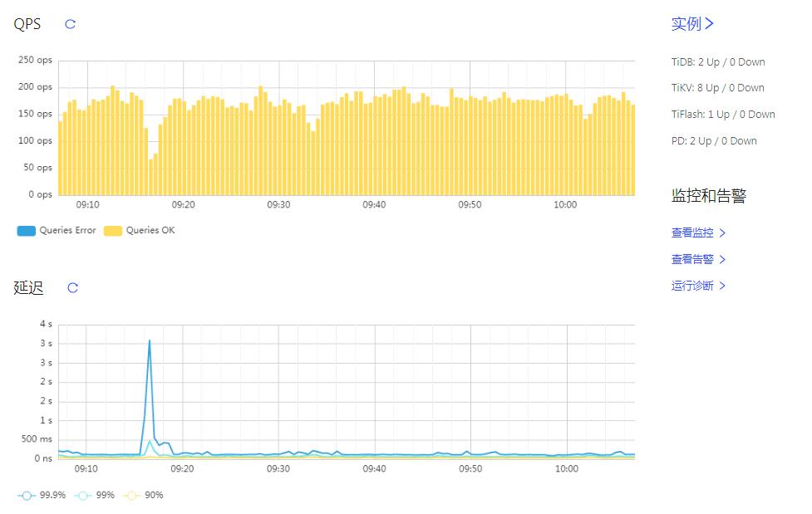
Task: Click the lowest QPS bar near 09:16
Action: (x=150, y=177)
